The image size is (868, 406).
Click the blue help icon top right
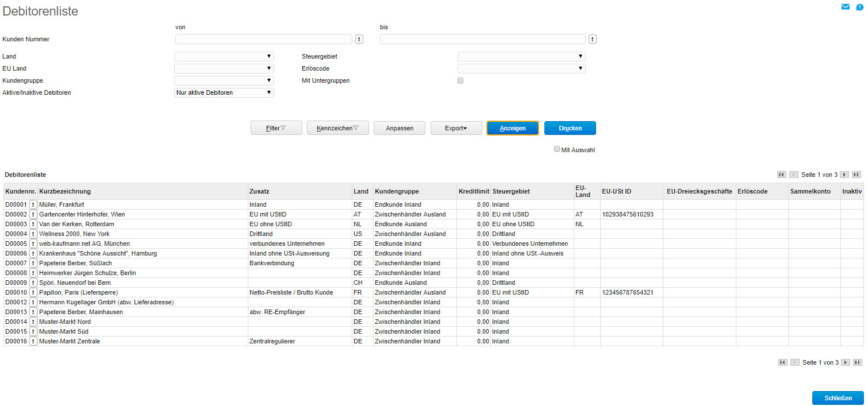[859, 7]
